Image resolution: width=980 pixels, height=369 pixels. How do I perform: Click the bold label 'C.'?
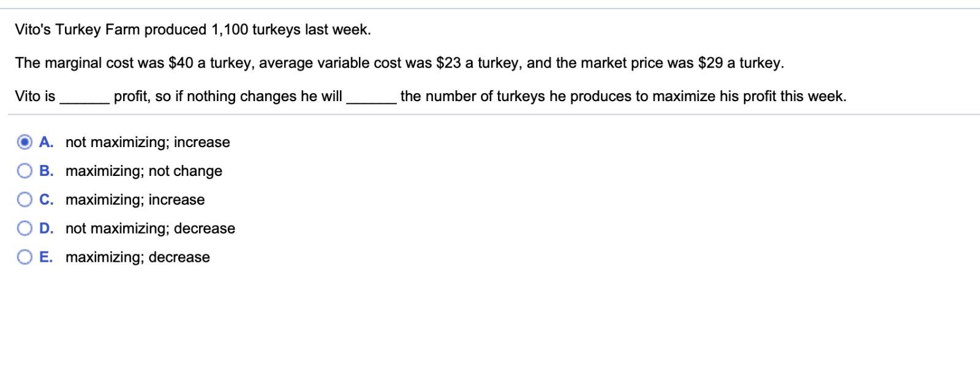pos(47,199)
